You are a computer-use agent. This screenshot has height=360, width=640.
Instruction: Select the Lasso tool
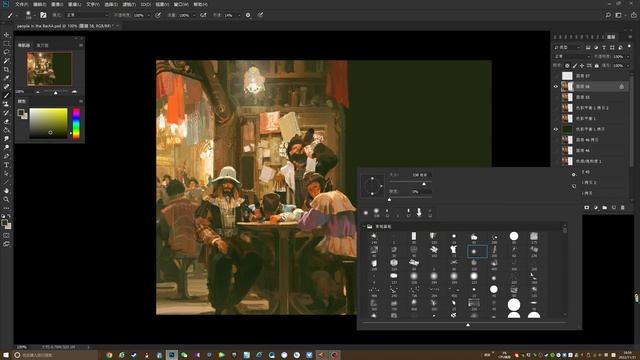click(x=6, y=52)
